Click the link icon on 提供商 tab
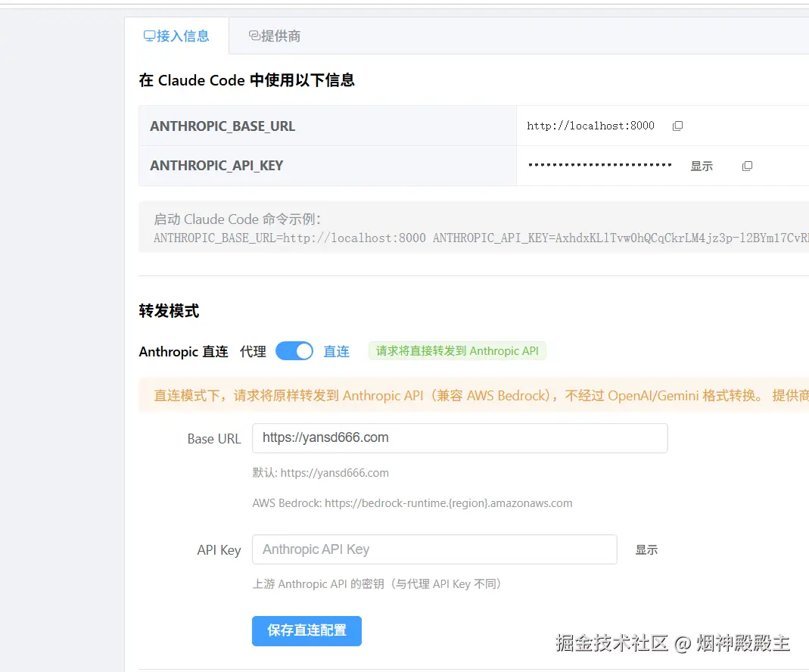809x672 pixels. 254,35
